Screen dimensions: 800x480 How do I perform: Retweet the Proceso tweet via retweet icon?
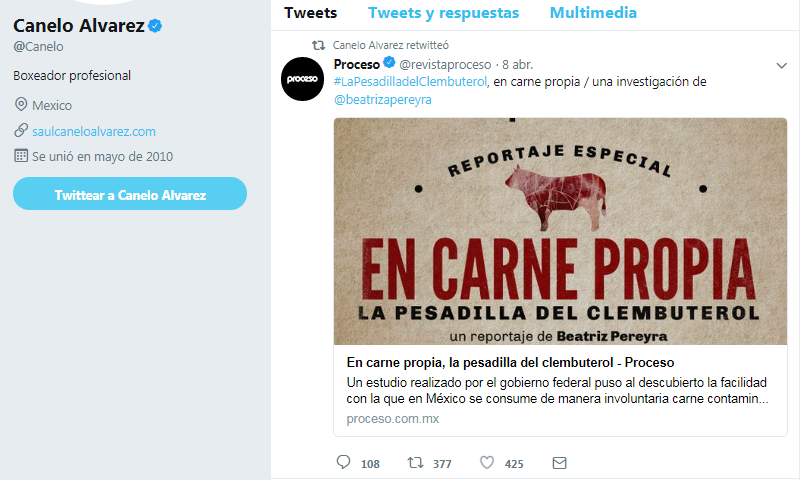coord(415,463)
